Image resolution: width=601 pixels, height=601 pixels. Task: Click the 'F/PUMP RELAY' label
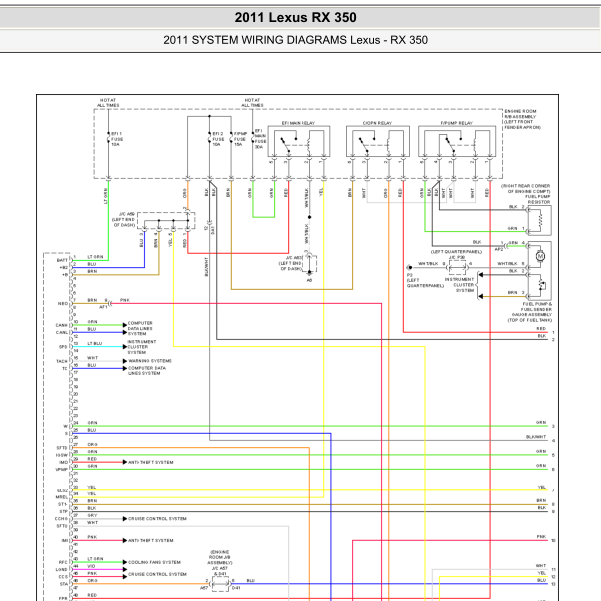click(456, 123)
